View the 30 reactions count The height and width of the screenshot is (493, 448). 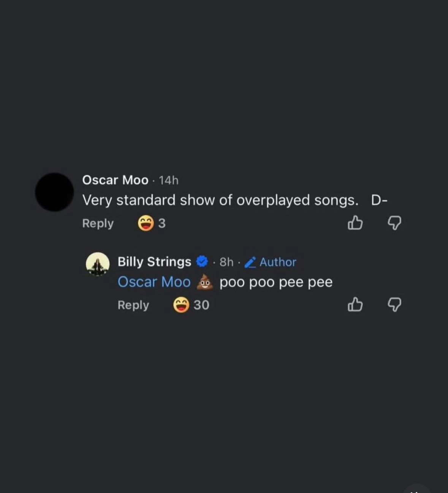click(201, 305)
